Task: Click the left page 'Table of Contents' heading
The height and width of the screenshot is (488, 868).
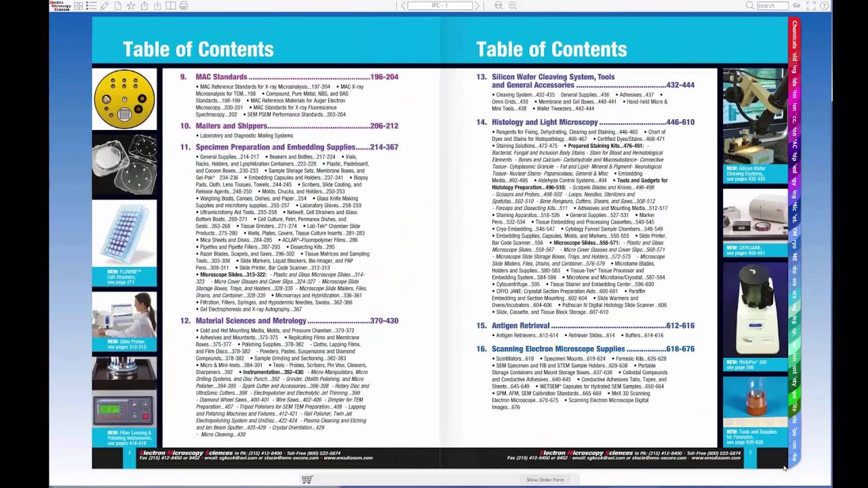Action: point(198,49)
